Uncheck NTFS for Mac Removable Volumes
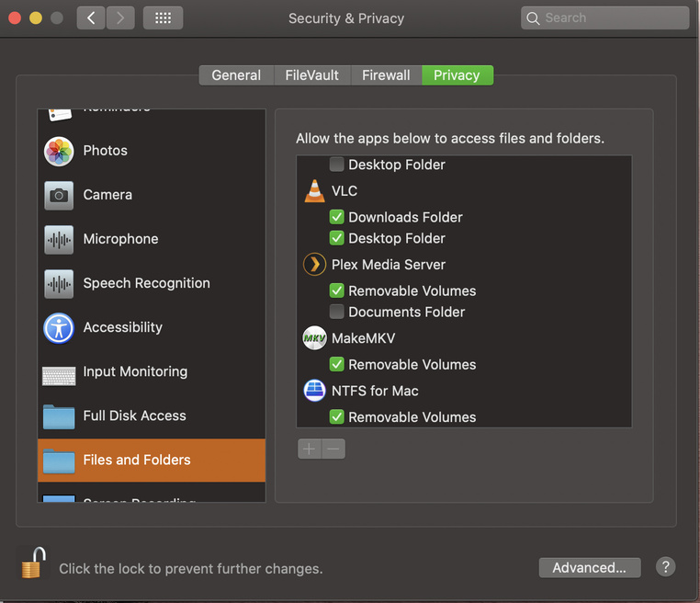The height and width of the screenshot is (603, 700). click(x=336, y=416)
